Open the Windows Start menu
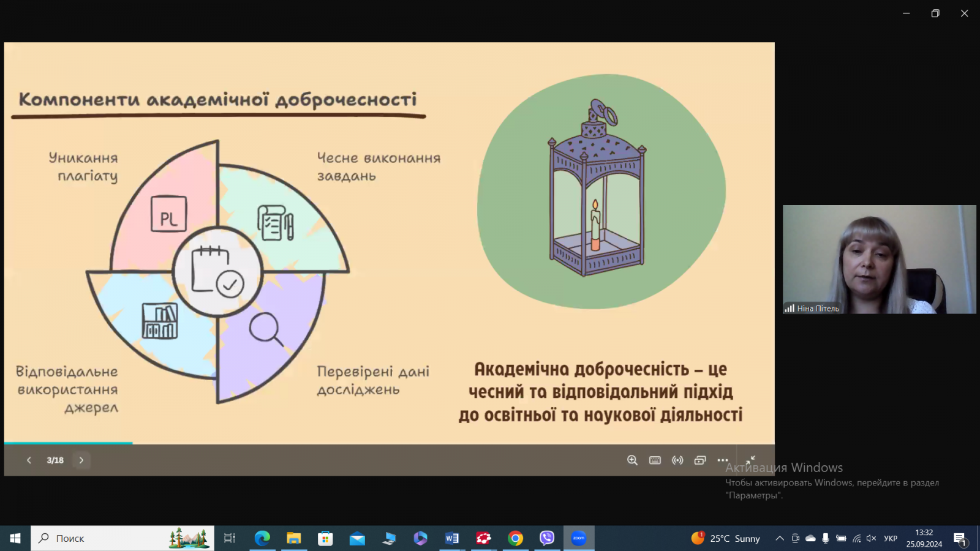Image resolution: width=980 pixels, height=551 pixels. 15,538
